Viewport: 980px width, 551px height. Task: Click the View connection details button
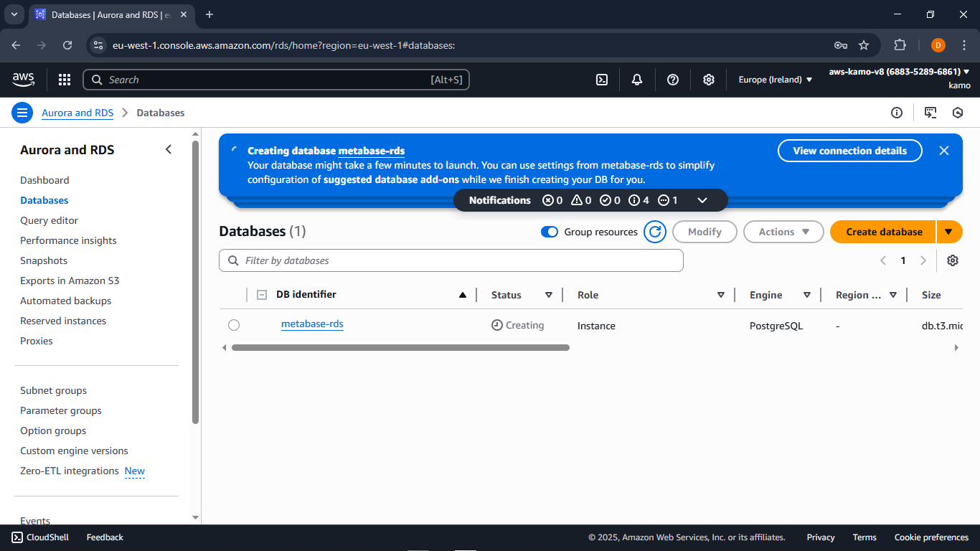pos(849,151)
